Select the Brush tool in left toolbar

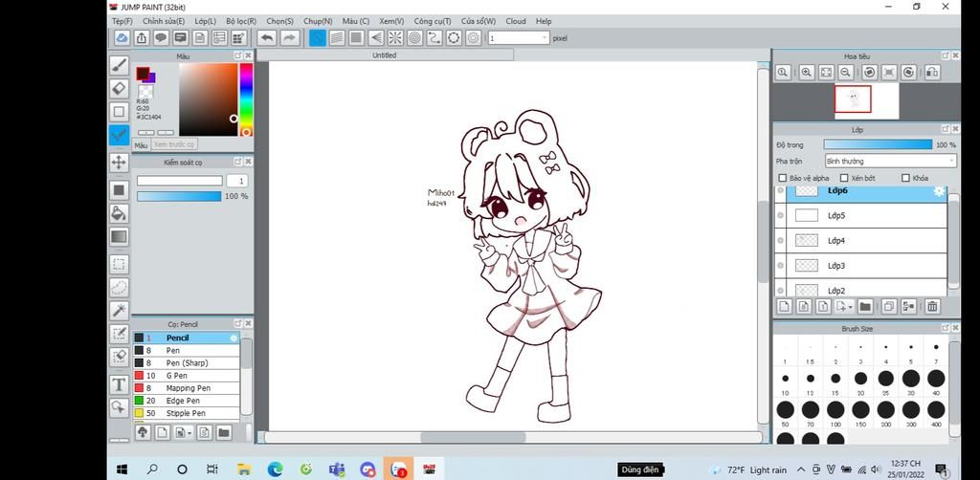(119, 65)
